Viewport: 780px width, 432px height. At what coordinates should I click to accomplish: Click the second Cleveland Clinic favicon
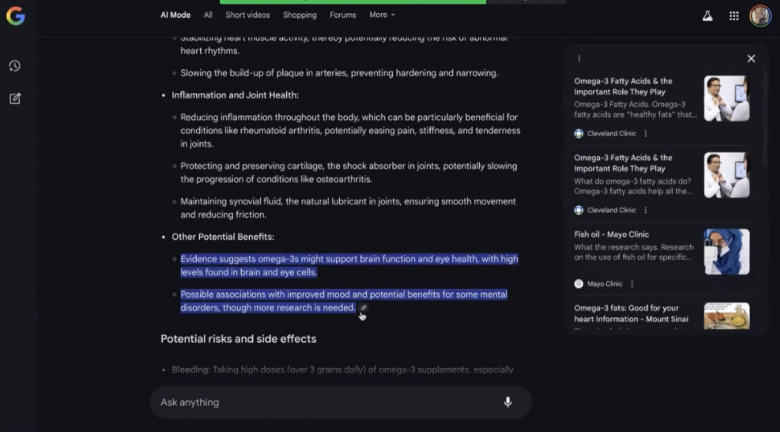(x=579, y=210)
